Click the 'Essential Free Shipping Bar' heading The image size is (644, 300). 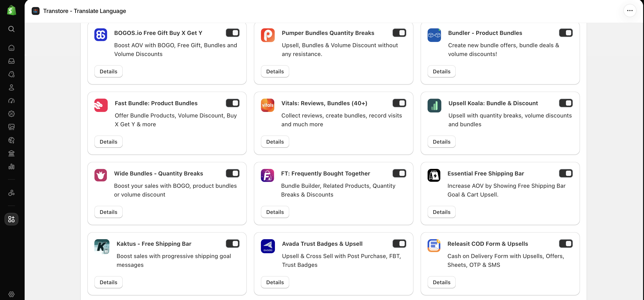click(485, 173)
